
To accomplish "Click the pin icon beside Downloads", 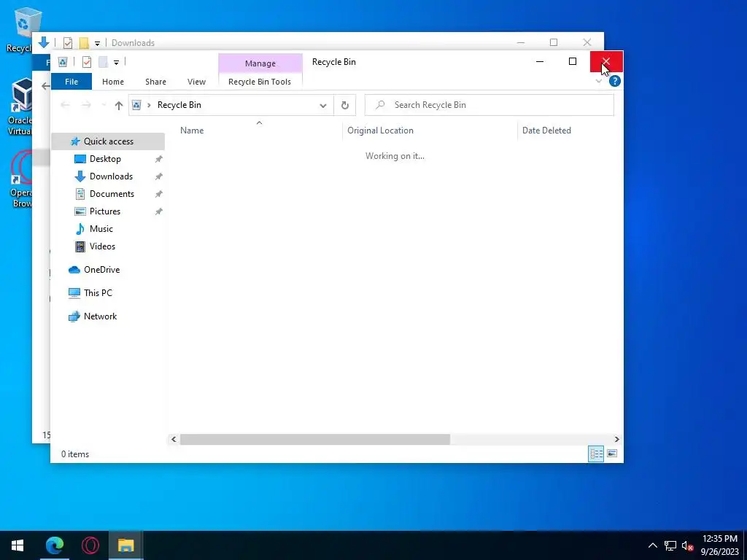I will pos(158,176).
